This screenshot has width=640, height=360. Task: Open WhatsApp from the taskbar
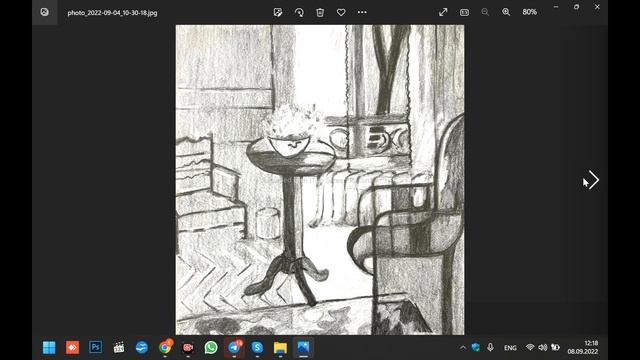point(211,347)
